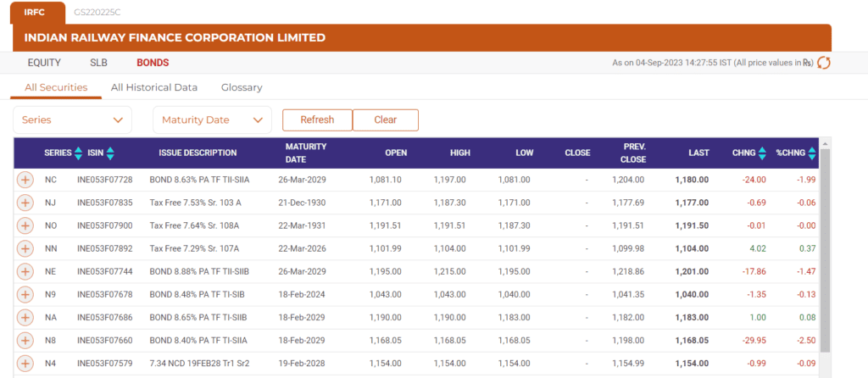This screenshot has height=378, width=868.
Task: Open the All Historical Data tab
Action: 154,87
